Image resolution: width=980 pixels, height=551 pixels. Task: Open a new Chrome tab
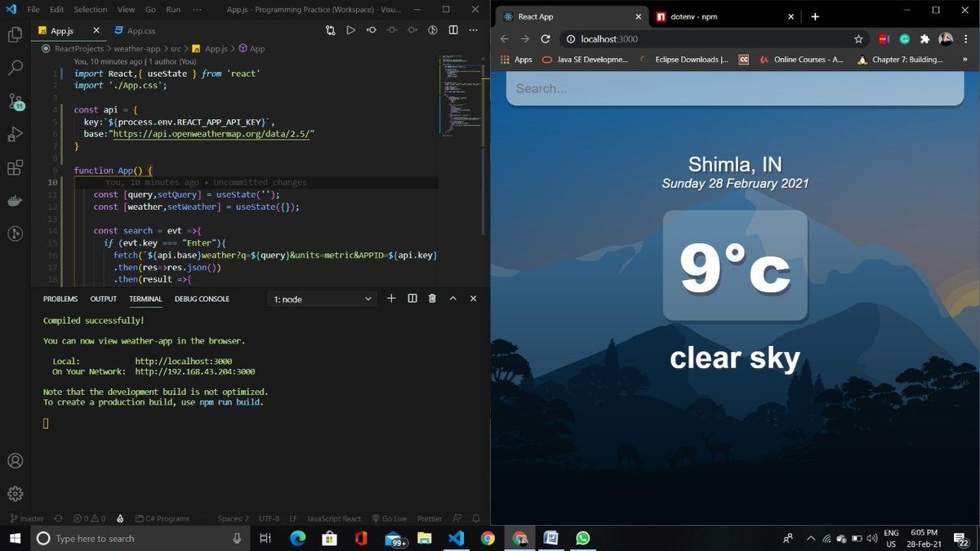coord(815,16)
